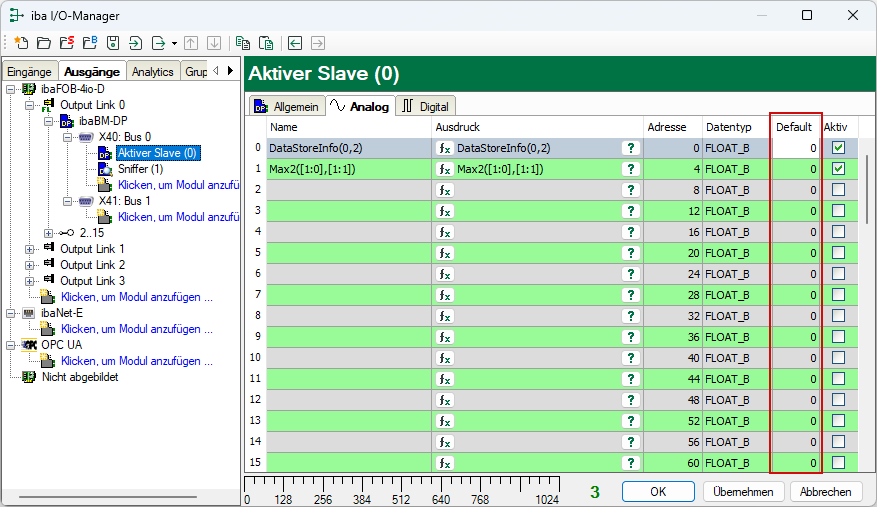The width and height of the screenshot is (877, 507).
Task: Click the open folder toolbar icon
Action: pos(43,43)
